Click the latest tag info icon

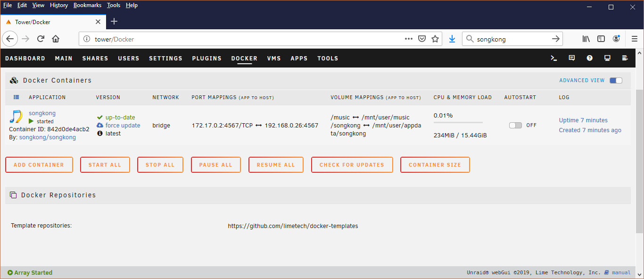click(x=100, y=134)
